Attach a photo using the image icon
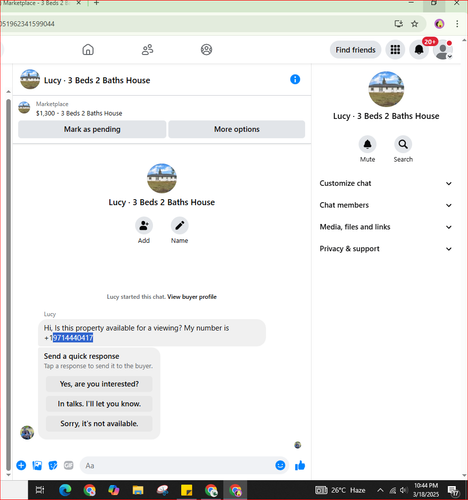 [x=37, y=465]
